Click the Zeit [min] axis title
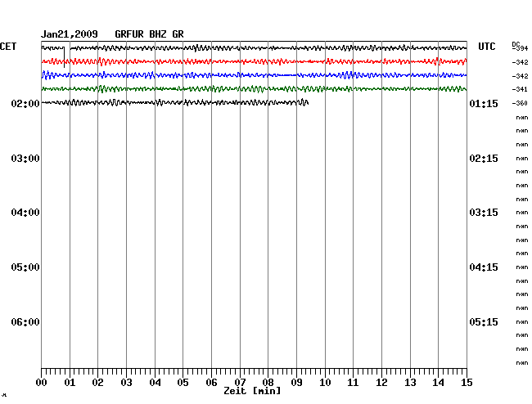The height and width of the screenshot is (404, 532). pyautogui.click(x=252, y=391)
